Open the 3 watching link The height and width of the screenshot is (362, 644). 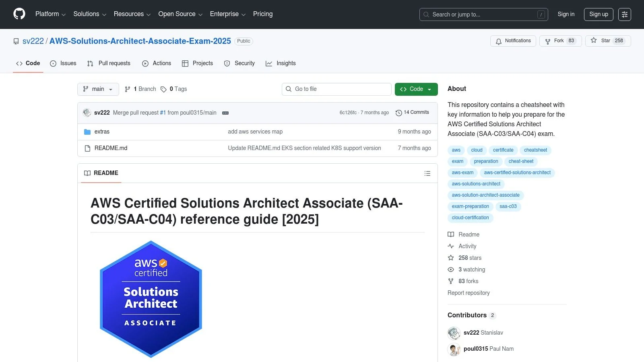tap(466, 270)
